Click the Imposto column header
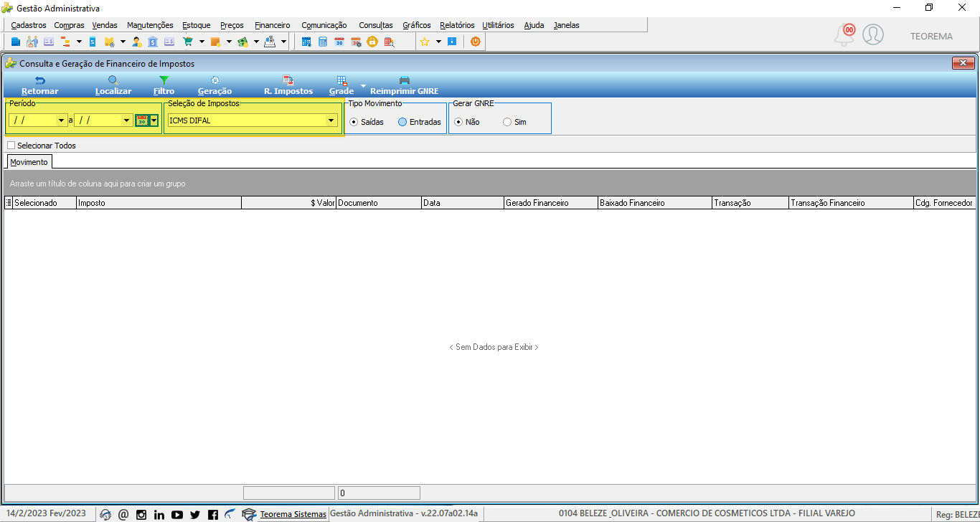The height and width of the screenshot is (522, 980). pos(159,203)
